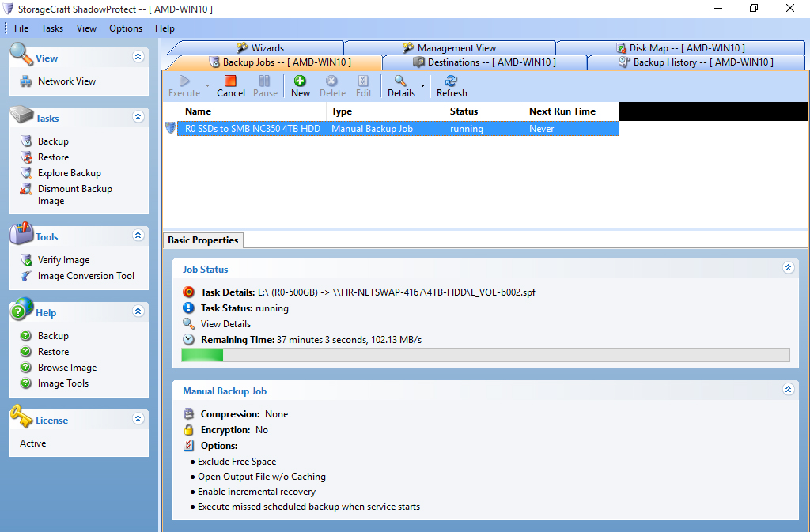
Task: Sort jobs by Next Run Time header
Action: point(571,111)
